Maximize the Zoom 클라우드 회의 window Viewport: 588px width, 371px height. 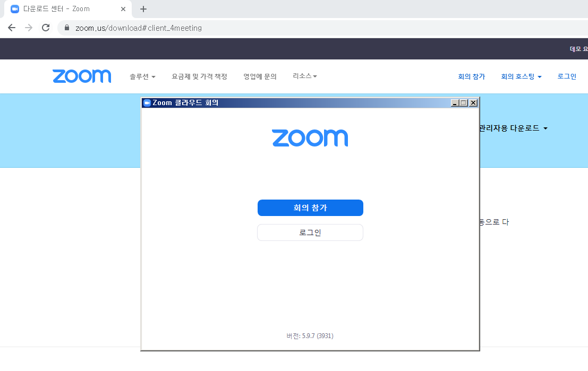click(464, 102)
